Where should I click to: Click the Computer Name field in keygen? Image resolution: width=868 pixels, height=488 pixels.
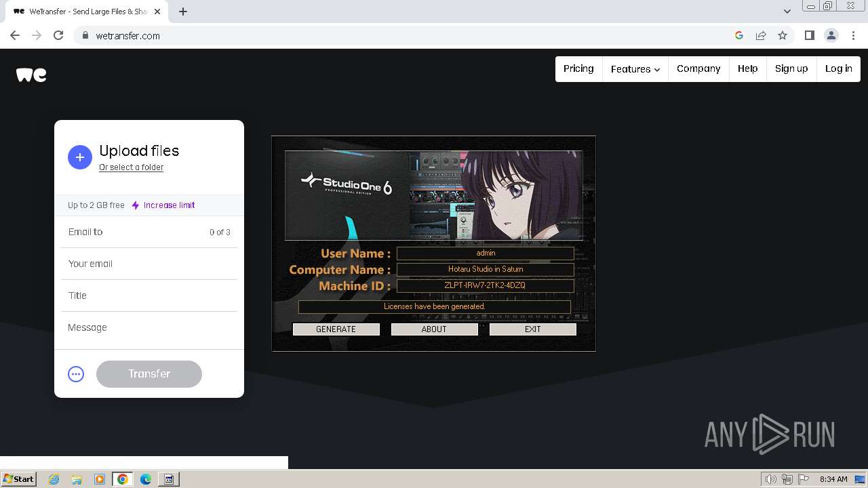coord(486,269)
